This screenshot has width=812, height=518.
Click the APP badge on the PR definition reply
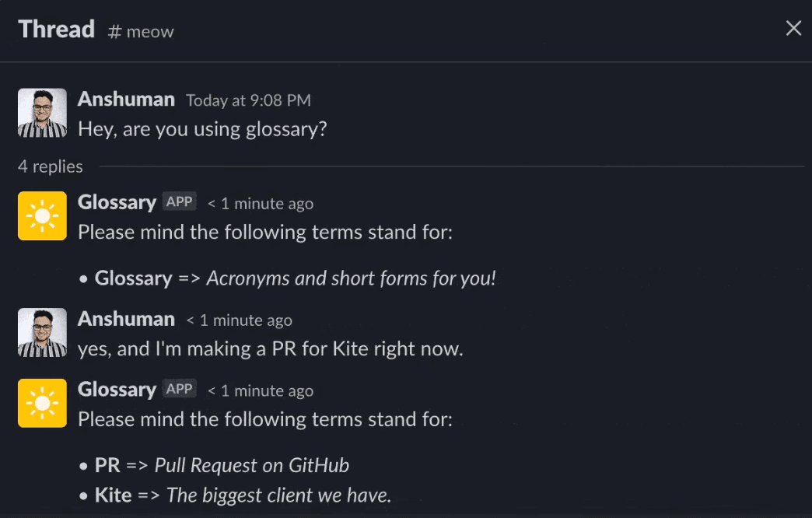[x=179, y=390]
